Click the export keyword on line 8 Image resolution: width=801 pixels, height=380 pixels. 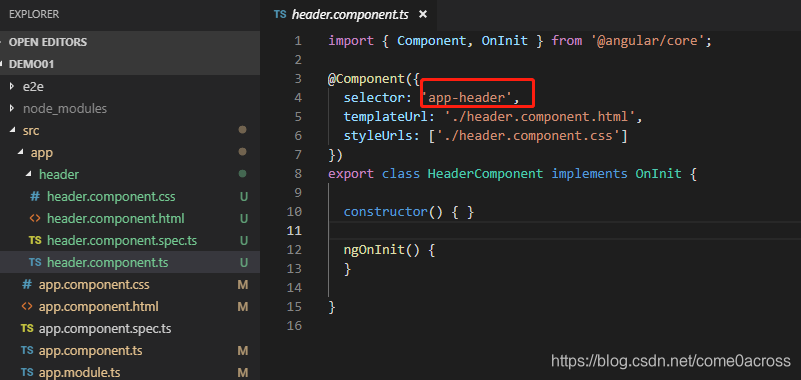click(x=351, y=174)
